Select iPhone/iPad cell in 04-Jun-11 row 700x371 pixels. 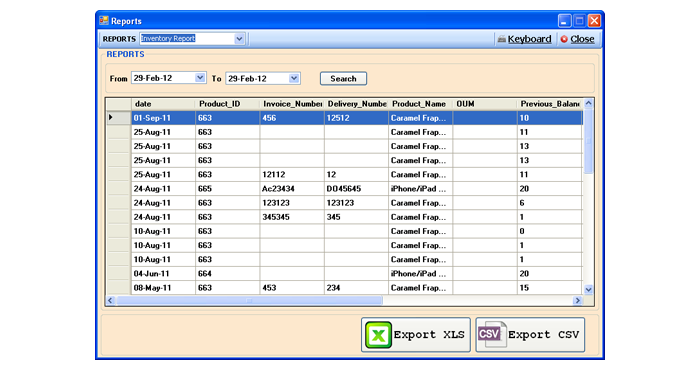[x=420, y=274]
